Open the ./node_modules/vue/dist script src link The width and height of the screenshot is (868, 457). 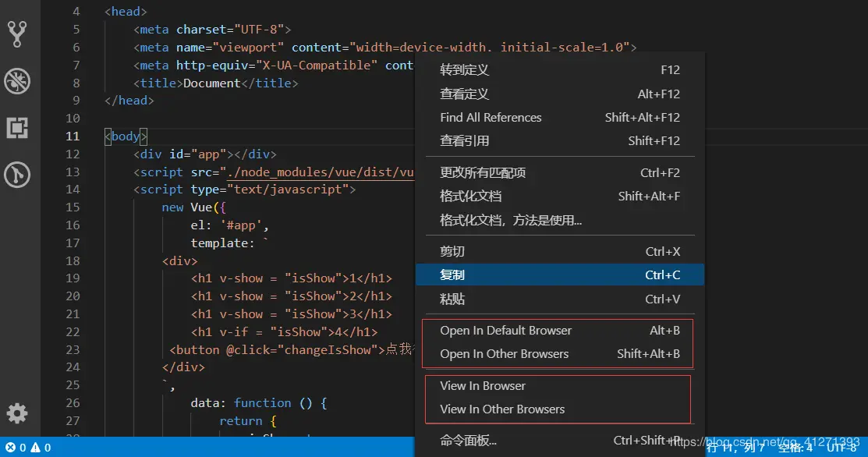(321, 172)
